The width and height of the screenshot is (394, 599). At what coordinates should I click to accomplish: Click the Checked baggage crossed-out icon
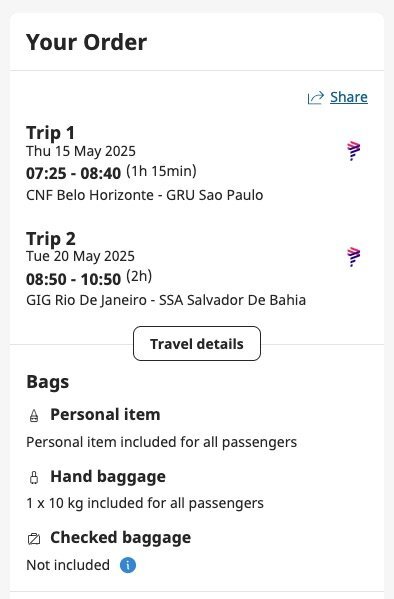34,539
